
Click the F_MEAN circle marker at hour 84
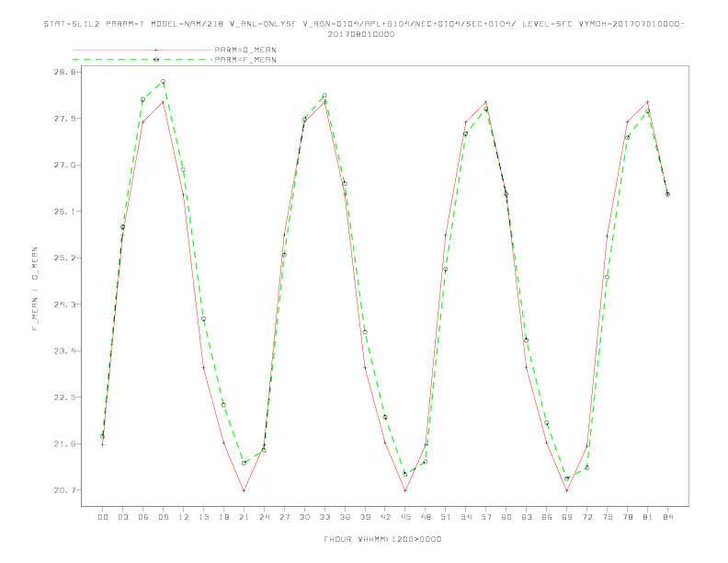[x=667, y=194]
